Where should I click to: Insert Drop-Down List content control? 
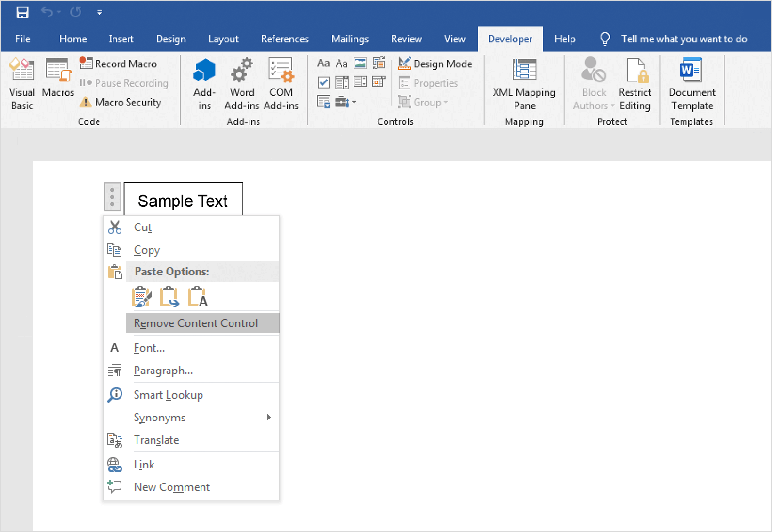coord(361,82)
